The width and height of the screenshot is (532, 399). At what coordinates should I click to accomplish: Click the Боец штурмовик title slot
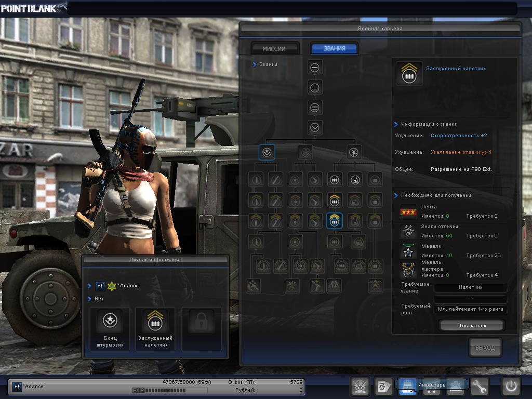[x=110, y=329]
